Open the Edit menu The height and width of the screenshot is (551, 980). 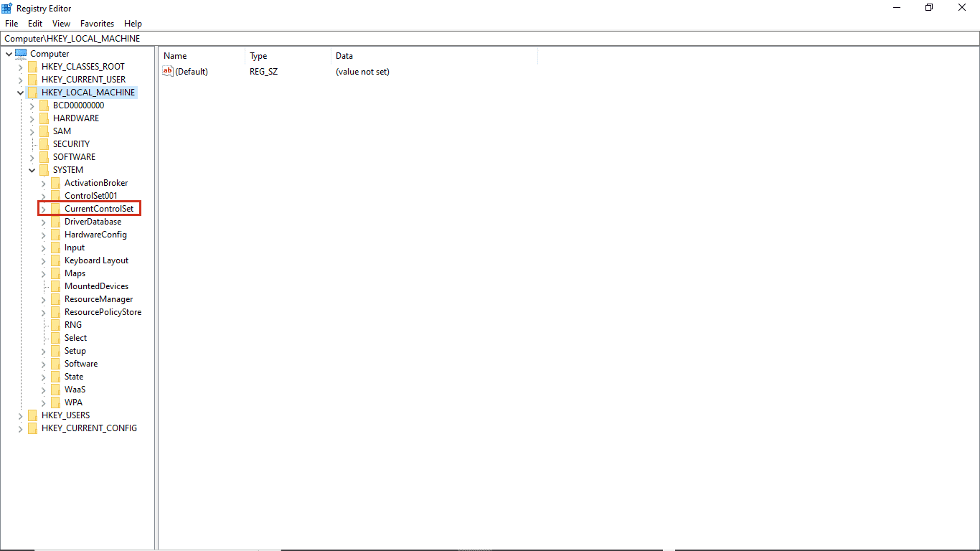(x=35, y=24)
